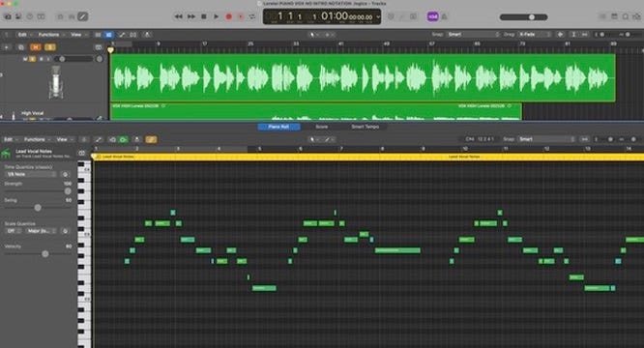Open Piano Roll Edit menu
644x348 pixels.
[10, 139]
